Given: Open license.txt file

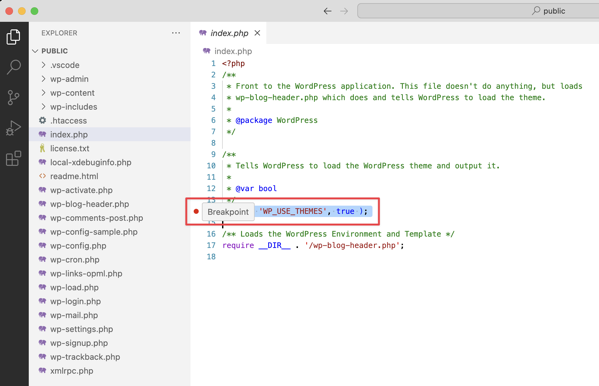Looking at the screenshot, I should (x=110, y=148).
